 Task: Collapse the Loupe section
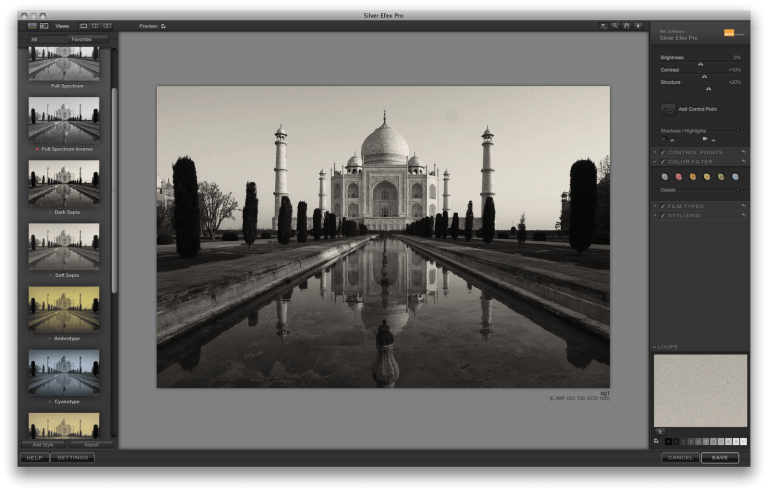point(655,347)
